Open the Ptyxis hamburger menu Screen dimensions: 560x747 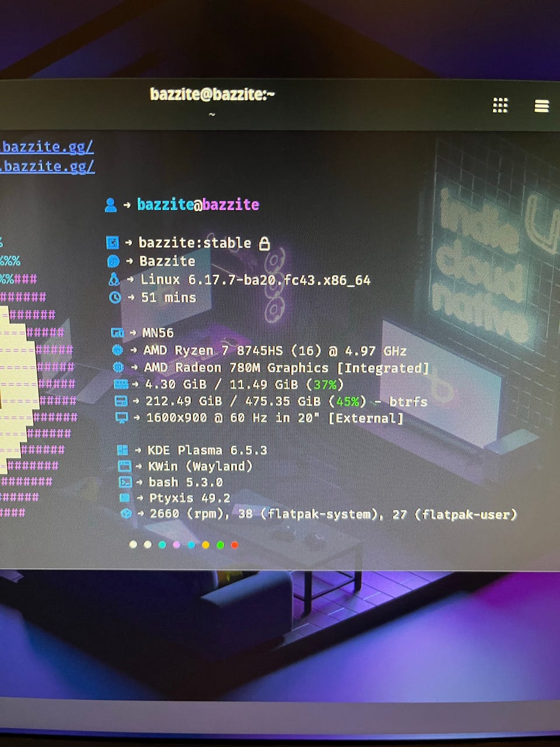pos(541,106)
